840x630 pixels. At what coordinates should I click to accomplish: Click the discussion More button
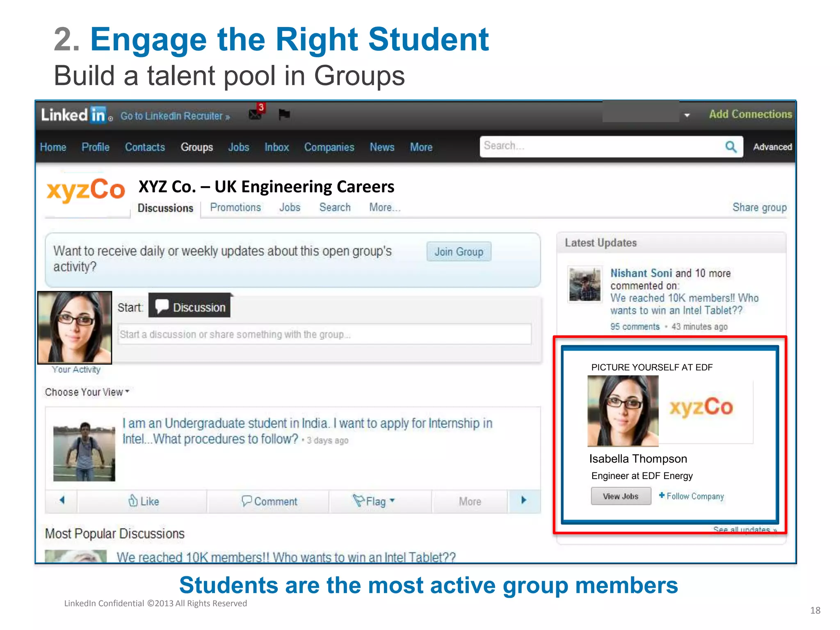(x=470, y=501)
